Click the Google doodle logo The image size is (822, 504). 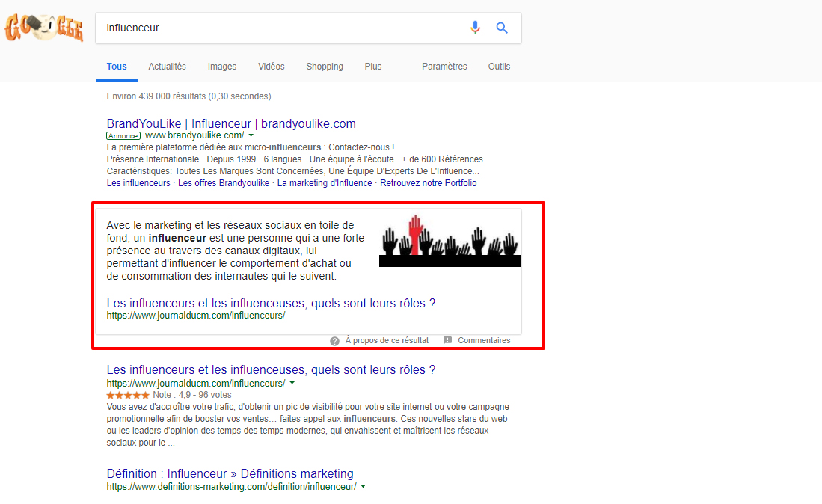tap(43, 28)
